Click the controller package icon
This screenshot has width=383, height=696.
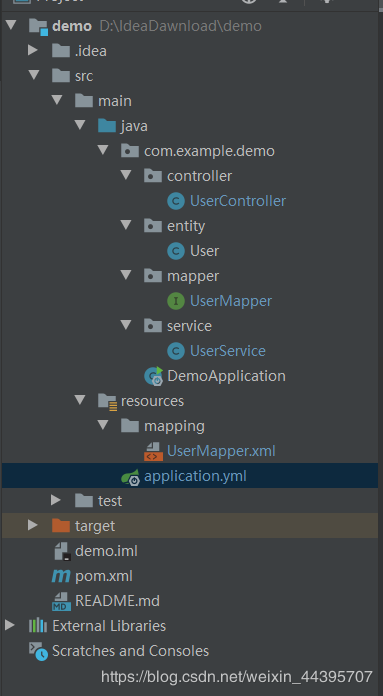click(x=153, y=176)
